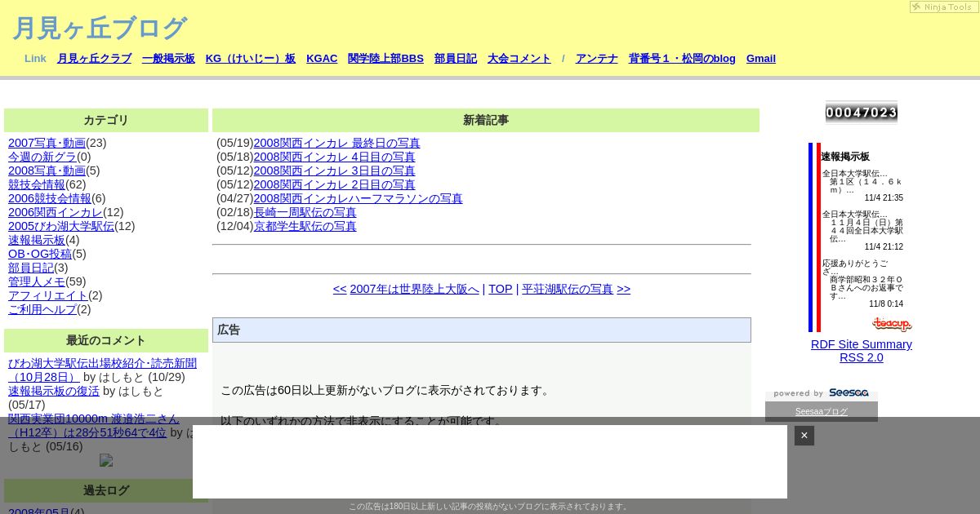Open 2008関西インカレ 2日目の写真 article
This screenshot has width=980, height=514.
(x=334, y=184)
